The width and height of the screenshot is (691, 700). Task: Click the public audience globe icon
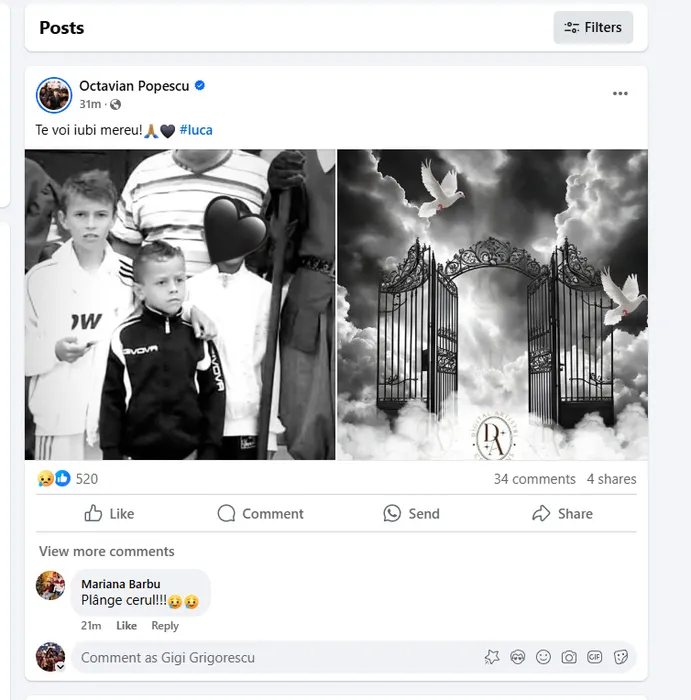tap(115, 105)
